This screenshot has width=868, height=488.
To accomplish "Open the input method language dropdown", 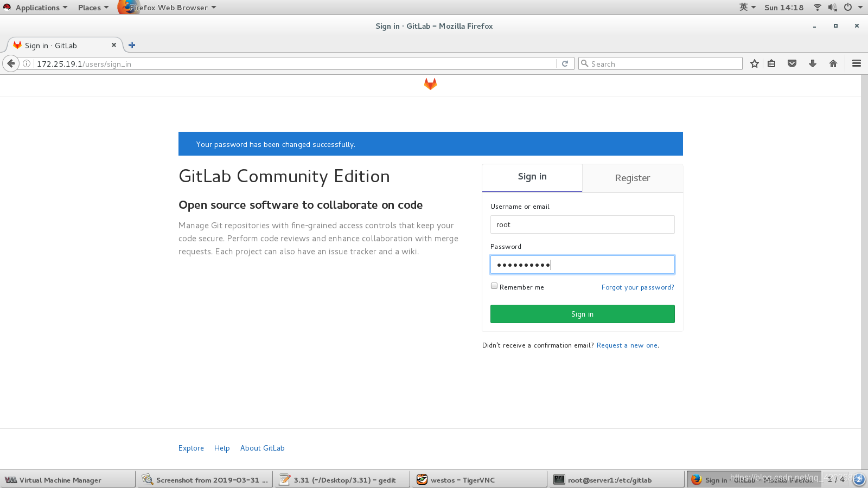I will click(x=748, y=7).
